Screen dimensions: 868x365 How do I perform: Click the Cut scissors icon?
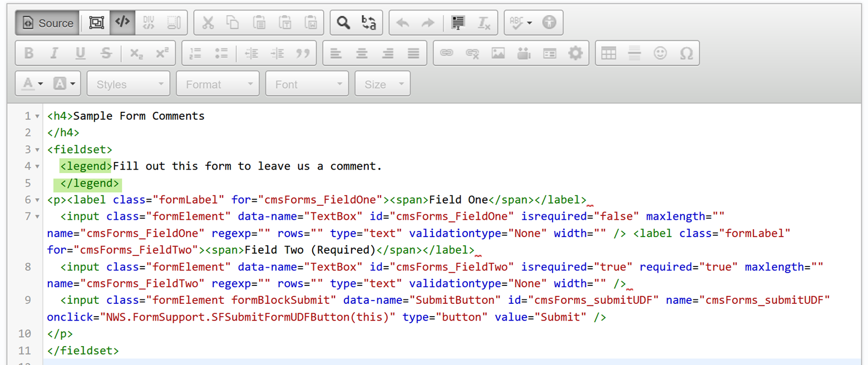pyautogui.click(x=208, y=23)
